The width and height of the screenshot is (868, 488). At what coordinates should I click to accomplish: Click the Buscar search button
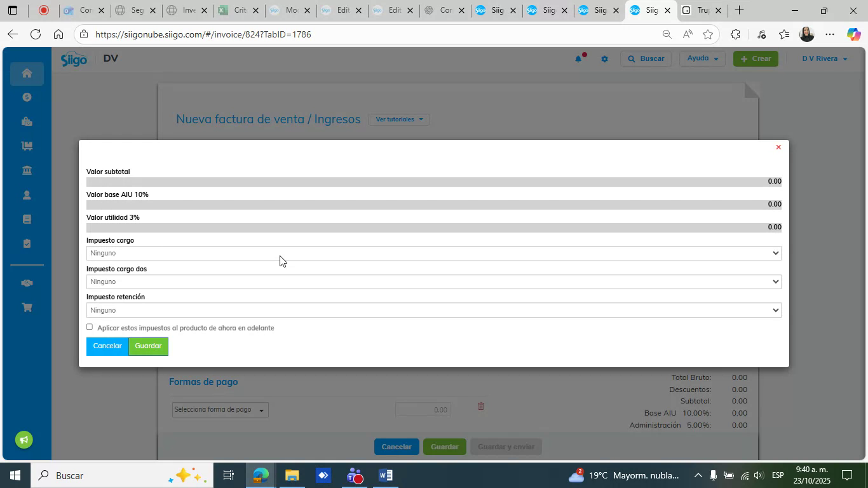coord(646,58)
